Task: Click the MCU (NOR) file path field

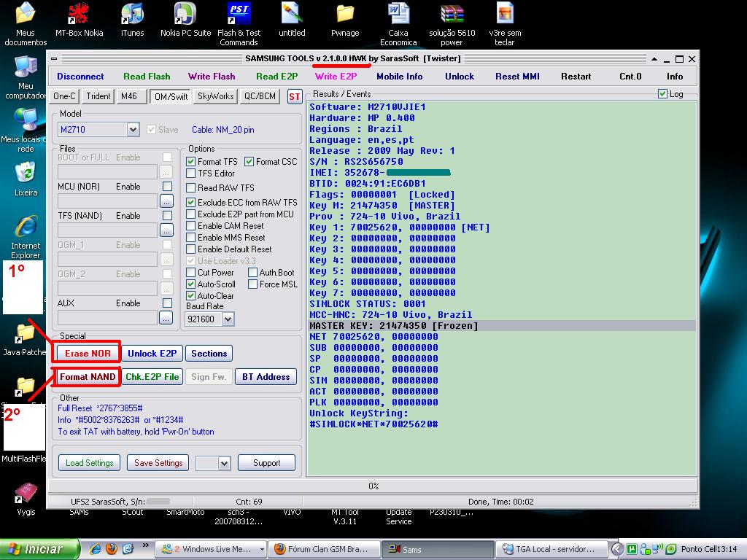Action: tap(107, 201)
